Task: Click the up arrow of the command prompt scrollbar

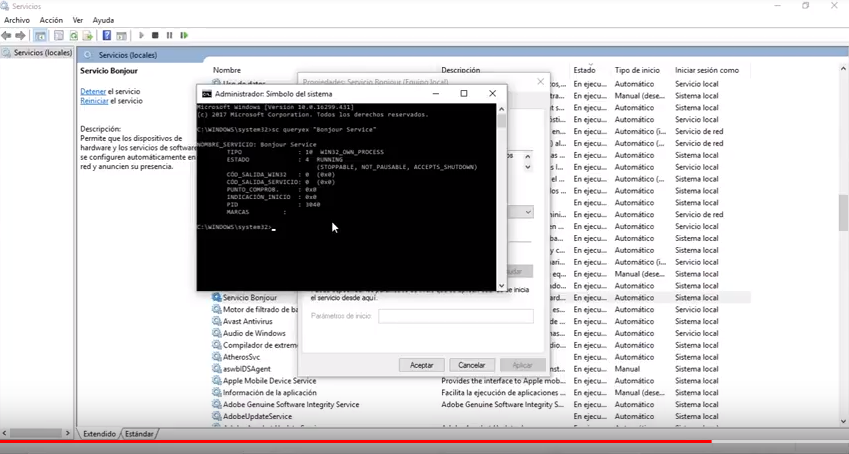Action: click(x=501, y=109)
